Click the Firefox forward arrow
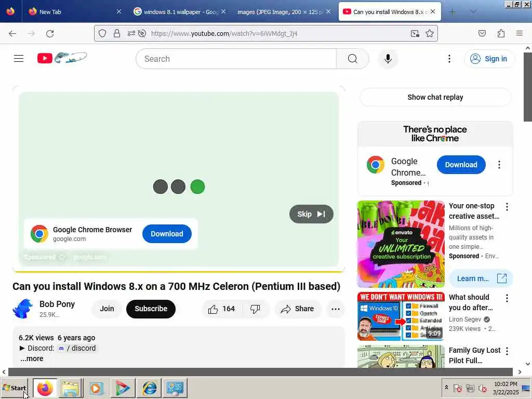 (31, 34)
